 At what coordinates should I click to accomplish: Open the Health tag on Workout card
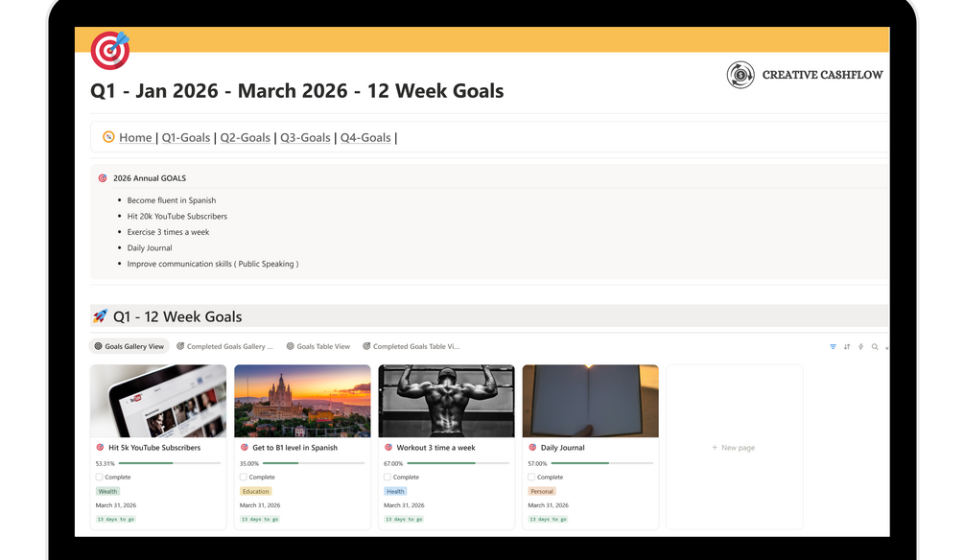[395, 491]
